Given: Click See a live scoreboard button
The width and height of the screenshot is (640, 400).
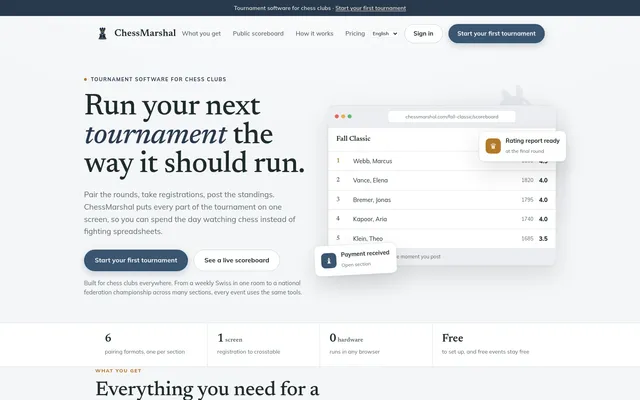Looking at the screenshot, I should tap(237, 260).
